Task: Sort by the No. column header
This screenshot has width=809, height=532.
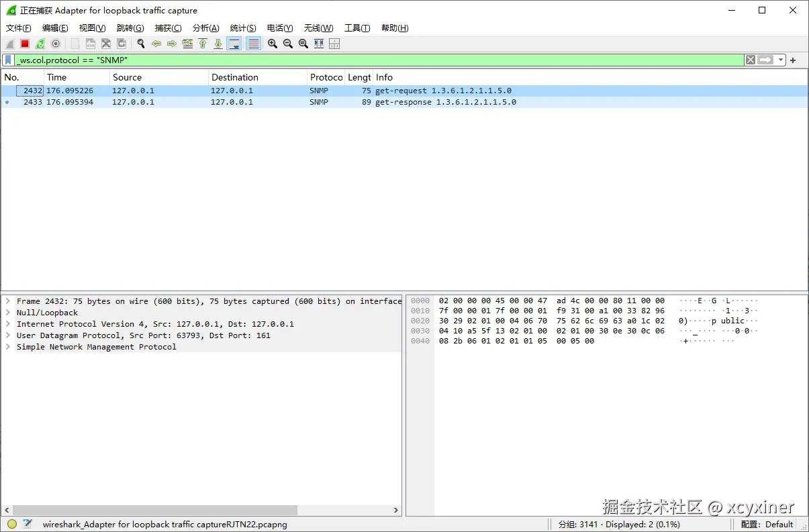Action: 23,77
